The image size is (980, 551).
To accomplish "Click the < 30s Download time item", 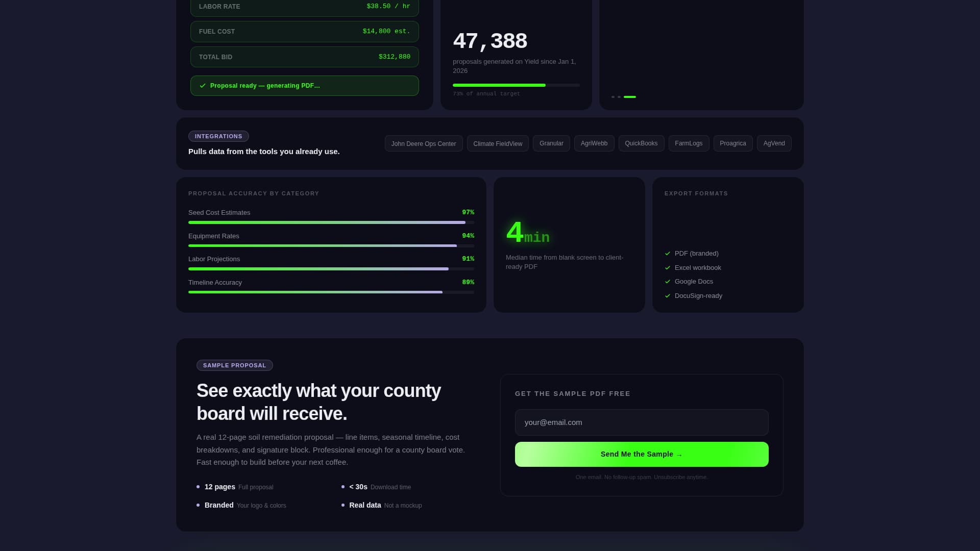I will [x=376, y=487].
